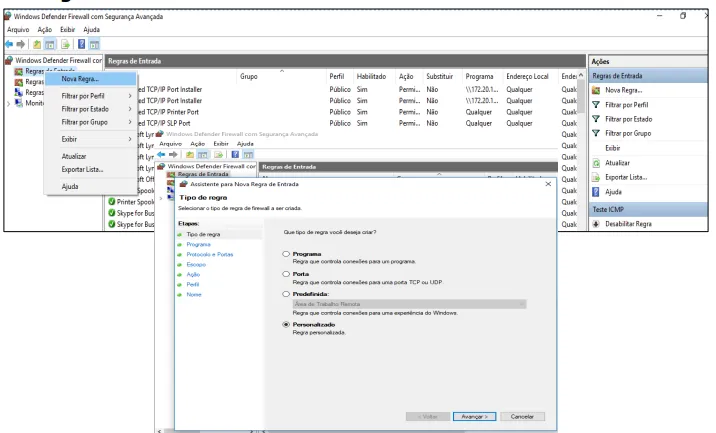Click the Cancelar button in the wizard

point(522,417)
